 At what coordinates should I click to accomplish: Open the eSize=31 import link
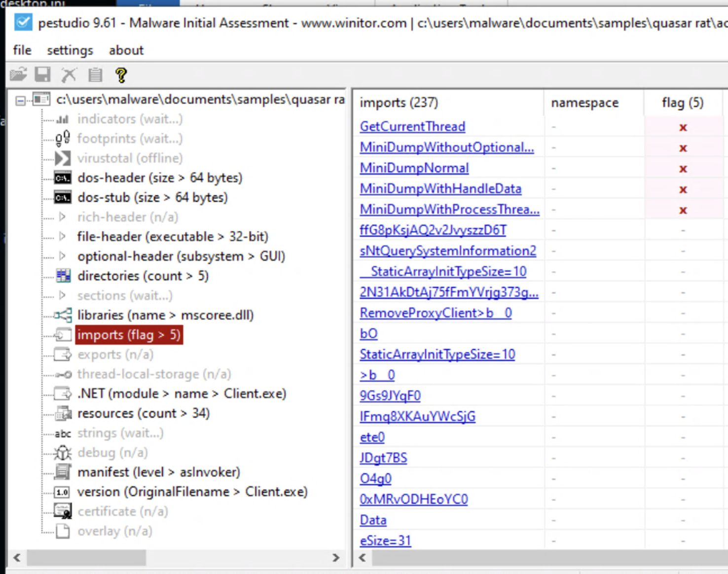[x=385, y=541]
